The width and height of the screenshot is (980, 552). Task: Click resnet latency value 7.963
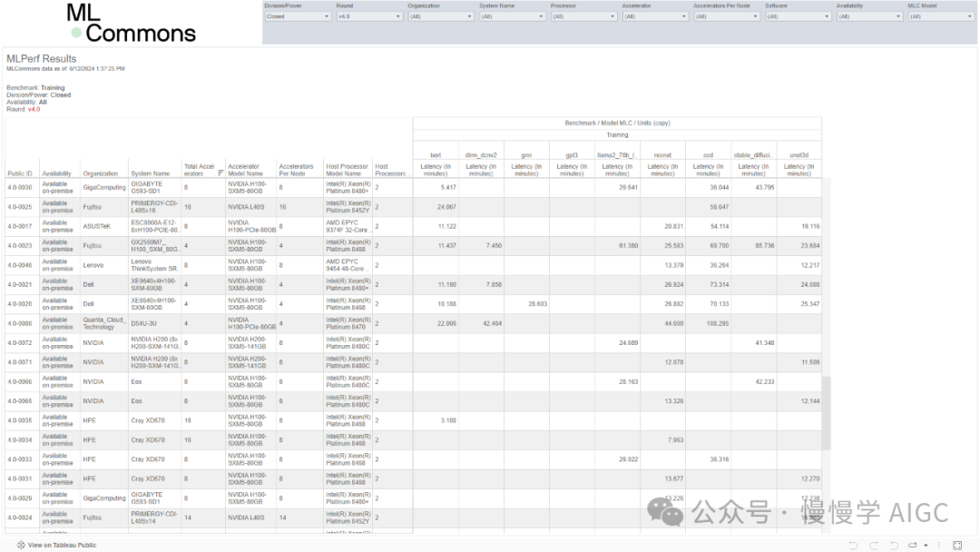675,440
